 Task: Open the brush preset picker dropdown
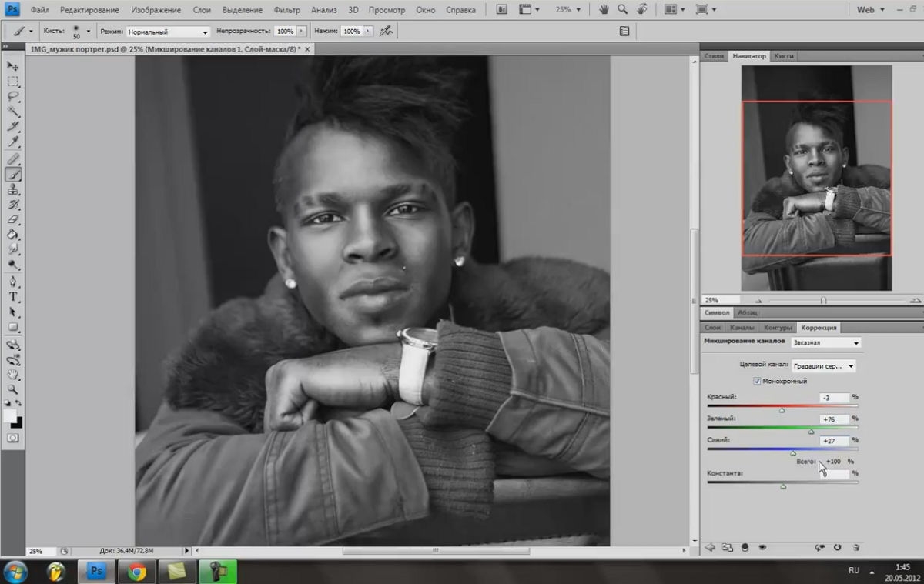[x=88, y=32]
